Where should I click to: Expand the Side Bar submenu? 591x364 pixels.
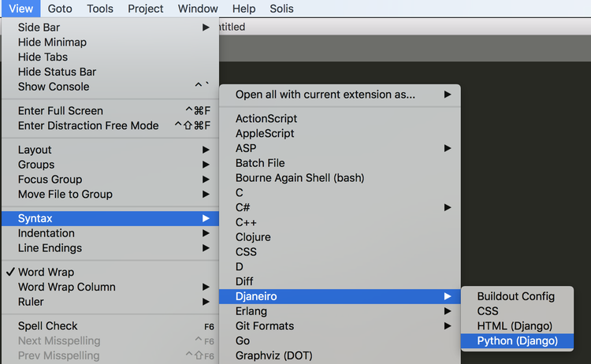point(110,28)
